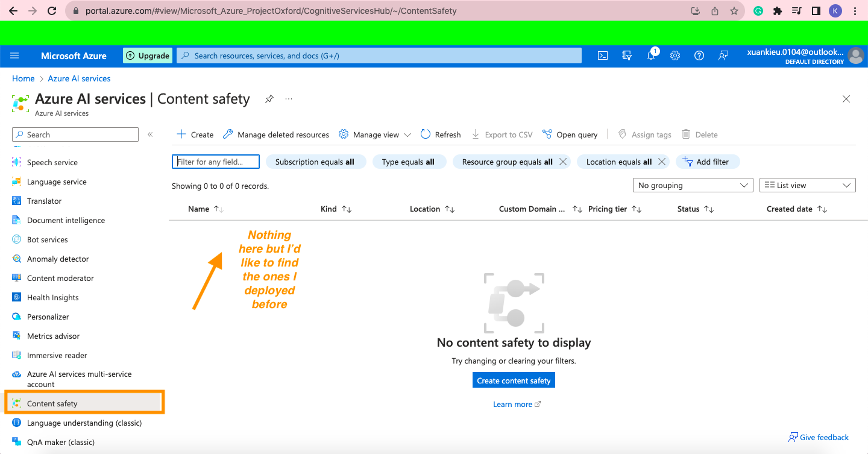The image size is (868, 454).
Task: Click Assign tags
Action: 644,134
